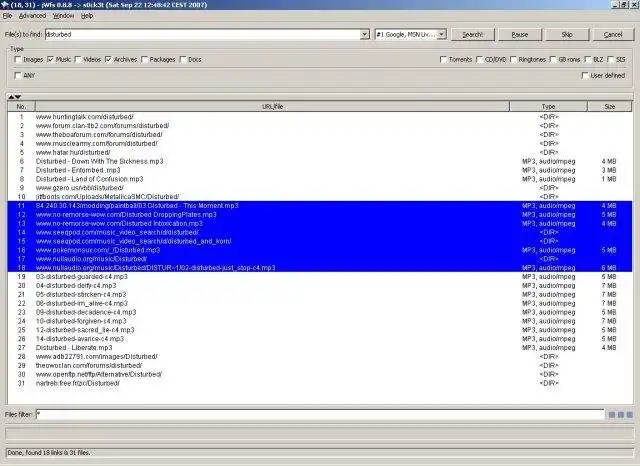Select 'Disturbed - Land of Confusion.mp3' row
Screen dimensions: 640x466
click(320, 179)
